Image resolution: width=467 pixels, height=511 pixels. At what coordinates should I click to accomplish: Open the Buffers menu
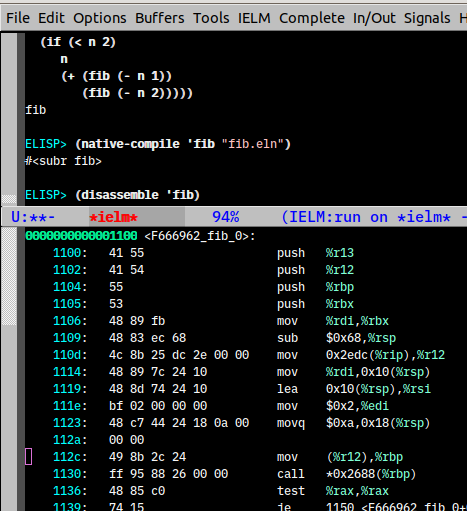click(160, 18)
